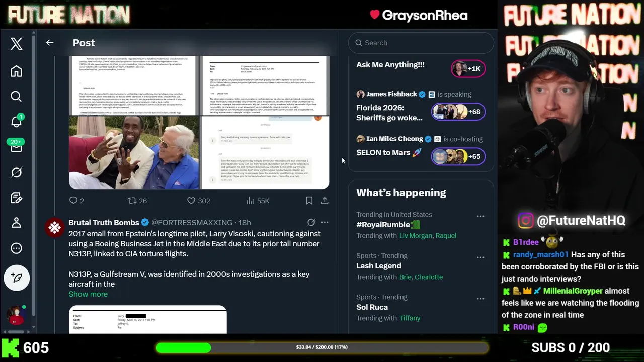Click the R00ni username in chat
This screenshot has height=362, width=644.
click(523, 327)
